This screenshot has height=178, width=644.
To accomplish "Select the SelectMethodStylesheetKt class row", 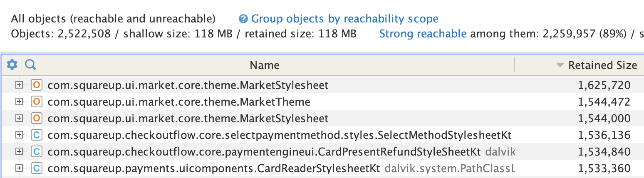I will pos(322,135).
